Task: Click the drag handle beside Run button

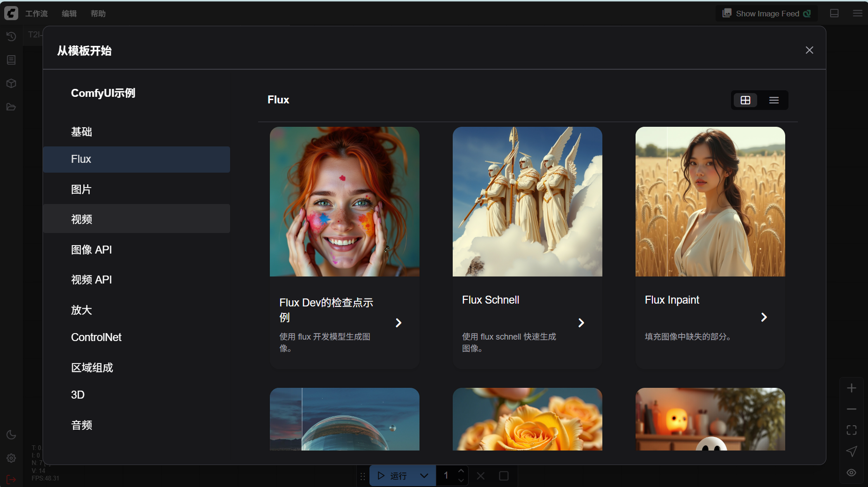Action: (x=363, y=476)
